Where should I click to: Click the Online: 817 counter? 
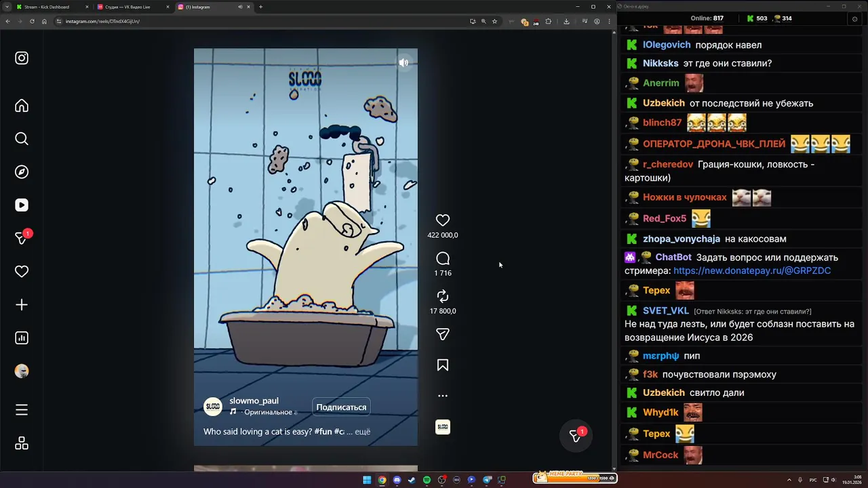707,18
